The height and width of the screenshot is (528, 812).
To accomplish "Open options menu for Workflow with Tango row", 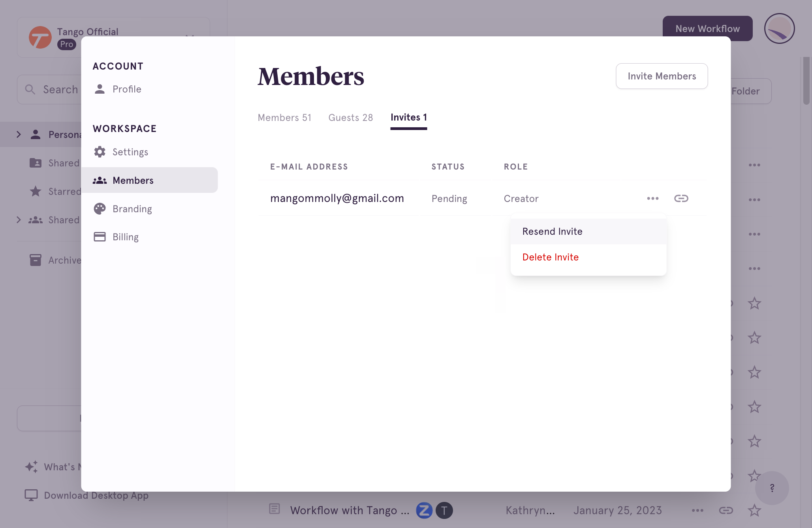I will click(697, 510).
